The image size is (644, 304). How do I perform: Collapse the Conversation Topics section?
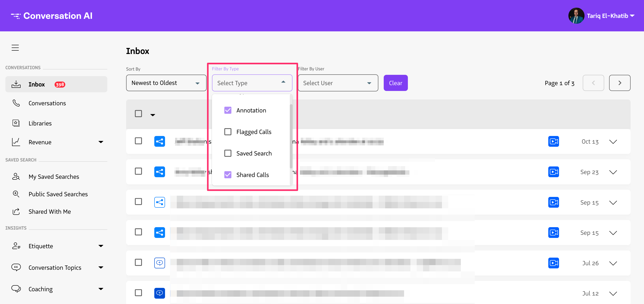tap(101, 267)
